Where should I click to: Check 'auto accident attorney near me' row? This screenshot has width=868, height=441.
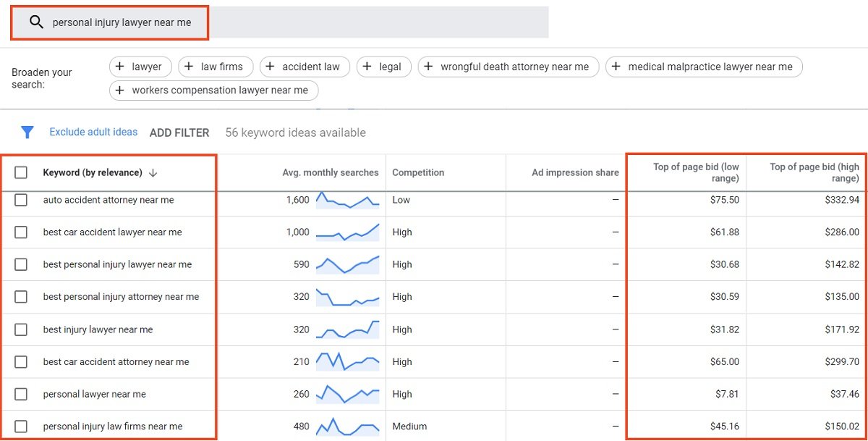click(x=21, y=200)
